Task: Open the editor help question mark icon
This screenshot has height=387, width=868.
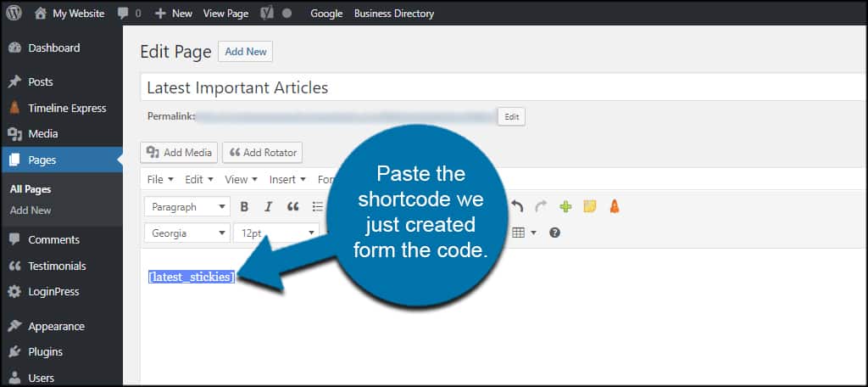Action: [x=554, y=233]
